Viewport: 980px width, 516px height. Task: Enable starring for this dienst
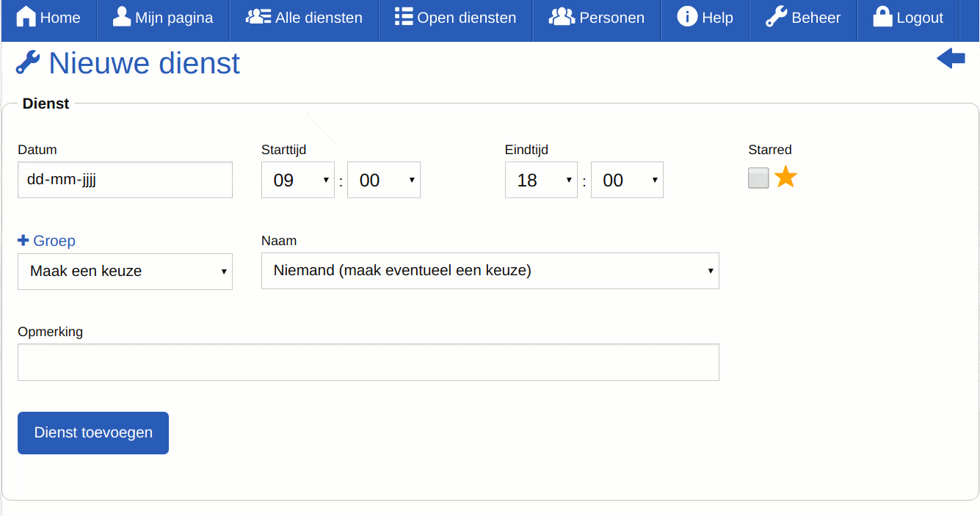[x=758, y=178]
